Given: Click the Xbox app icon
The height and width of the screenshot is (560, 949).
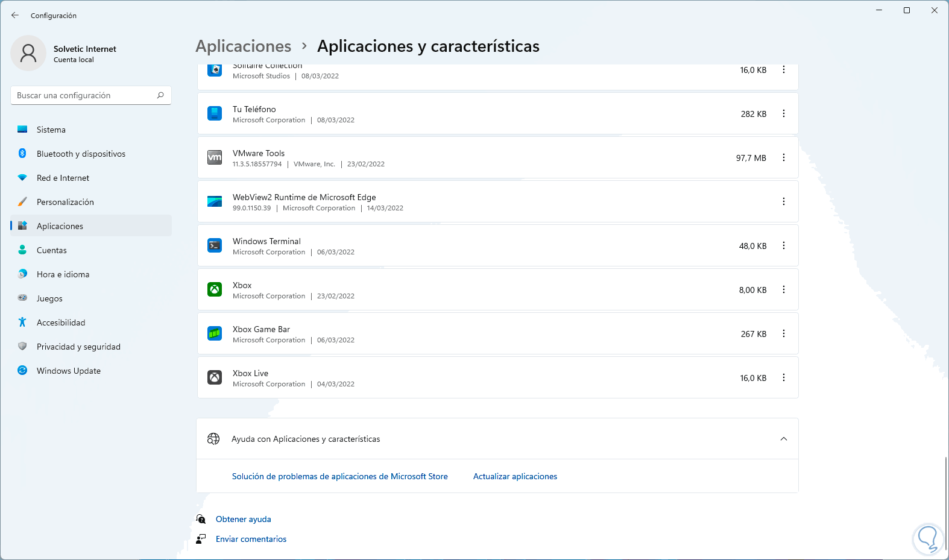Looking at the screenshot, I should pyautogui.click(x=215, y=289).
